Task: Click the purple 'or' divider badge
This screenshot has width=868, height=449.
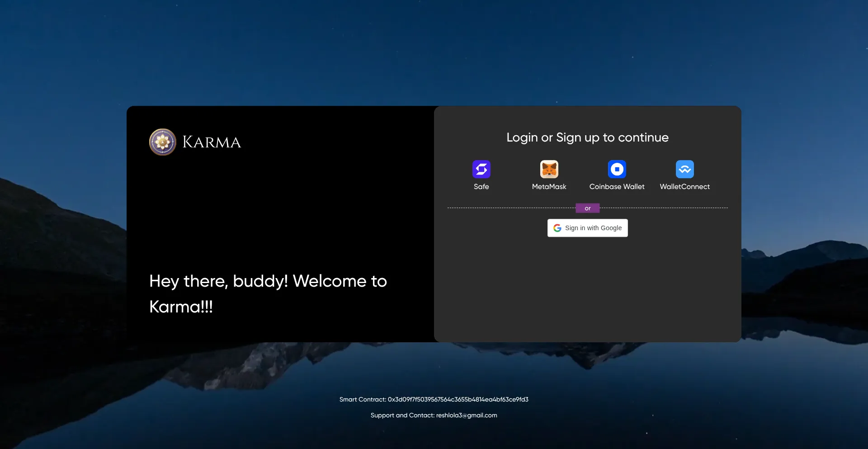Action: point(587,208)
